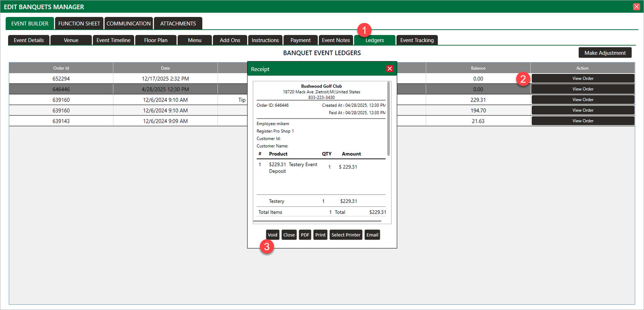Click balance cell 21.63
644x310 pixels.
click(x=478, y=121)
